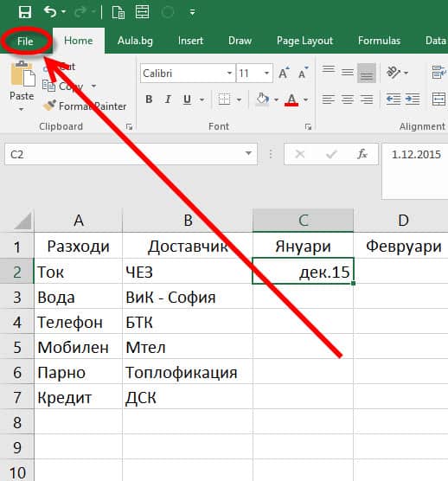Screen dimensions: 448x481
Task: Click the Increase Font Size icon
Action: click(x=284, y=73)
